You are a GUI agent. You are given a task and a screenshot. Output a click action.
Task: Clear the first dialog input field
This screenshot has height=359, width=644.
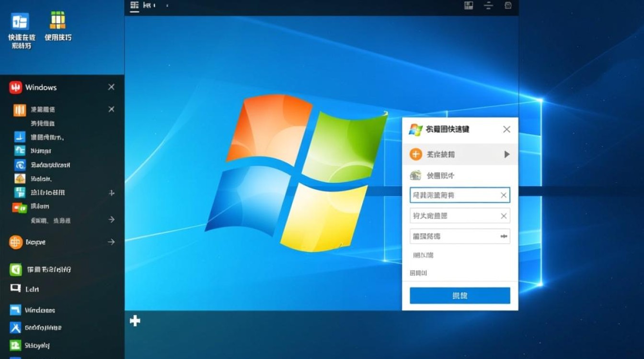504,195
